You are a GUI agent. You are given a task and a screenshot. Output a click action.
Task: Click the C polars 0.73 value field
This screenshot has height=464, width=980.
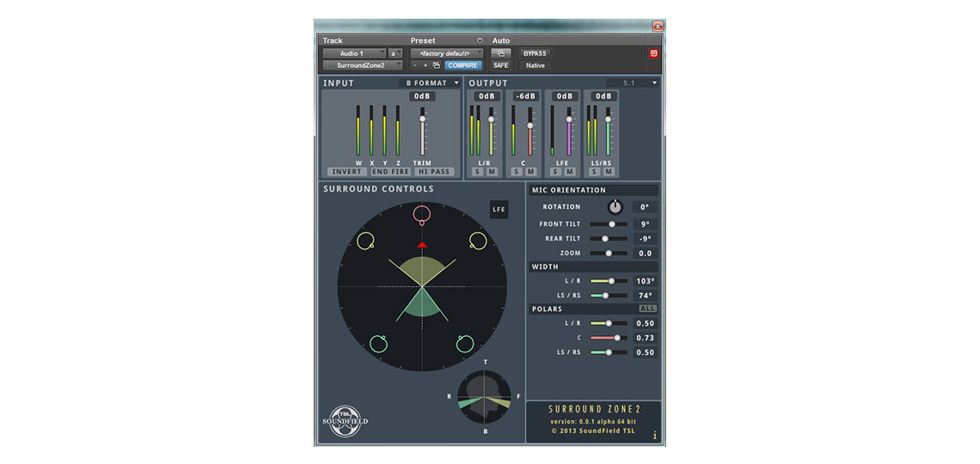point(645,338)
